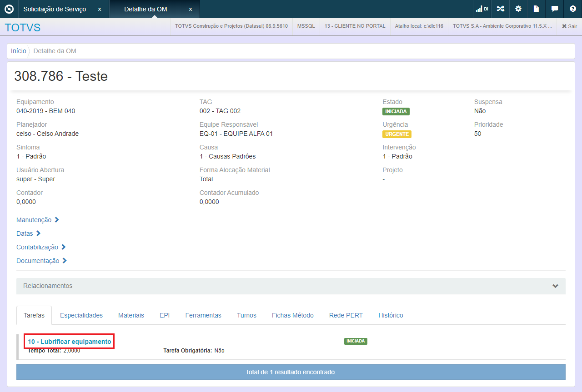Click the 308.786 - Teste title
Viewport: 582px width, 392px height.
pyautogui.click(x=61, y=76)
